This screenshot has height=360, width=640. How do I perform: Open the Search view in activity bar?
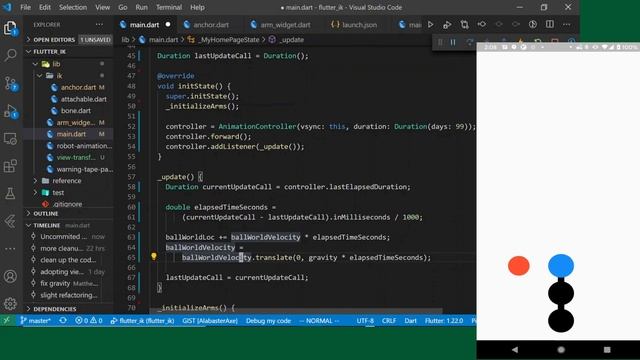[x=10, y=55]
